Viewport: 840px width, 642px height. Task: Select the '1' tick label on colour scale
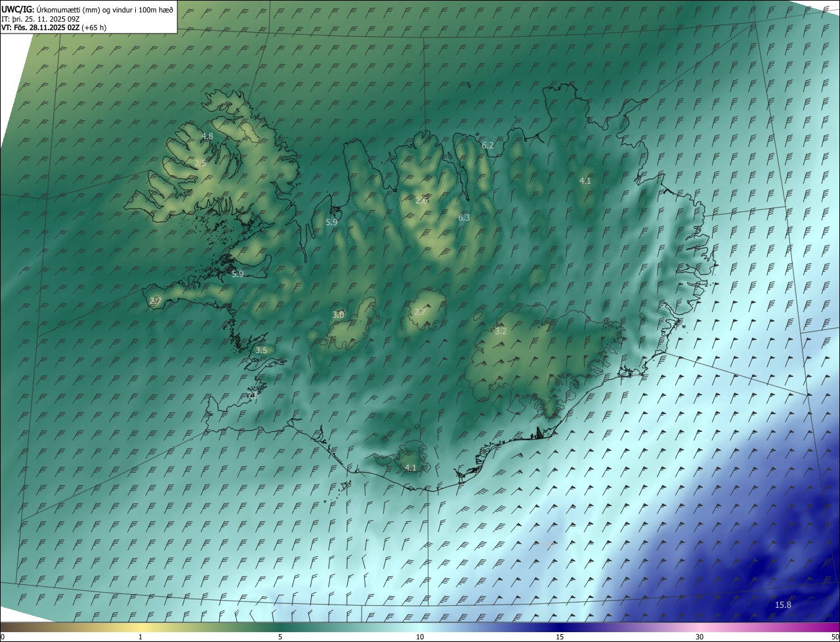[140, 637]
